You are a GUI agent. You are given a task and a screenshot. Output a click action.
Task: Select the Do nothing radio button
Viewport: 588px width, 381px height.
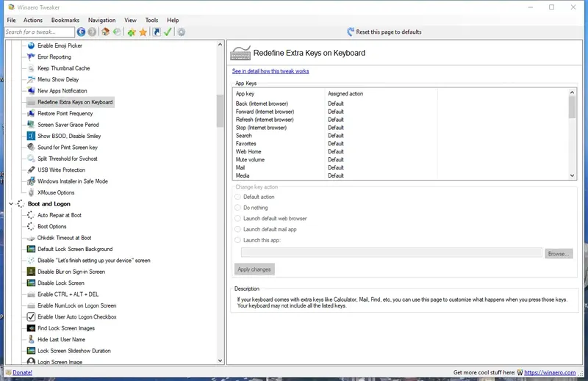(x=237, y=208)
